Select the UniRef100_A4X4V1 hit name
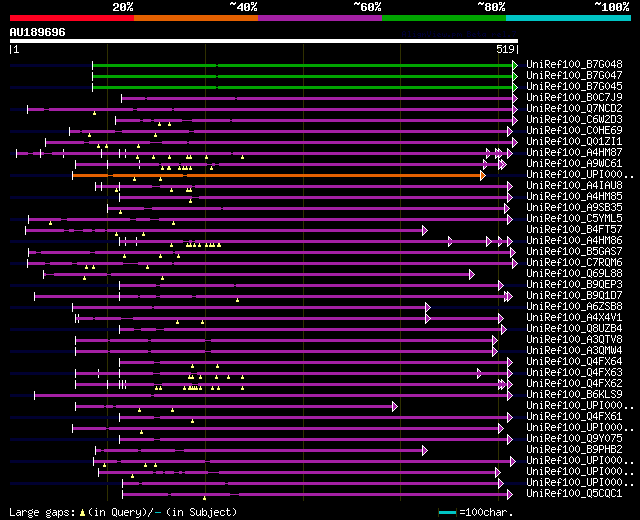The width and height of the screenshot is (640, 520). click(x=574, y=318)
